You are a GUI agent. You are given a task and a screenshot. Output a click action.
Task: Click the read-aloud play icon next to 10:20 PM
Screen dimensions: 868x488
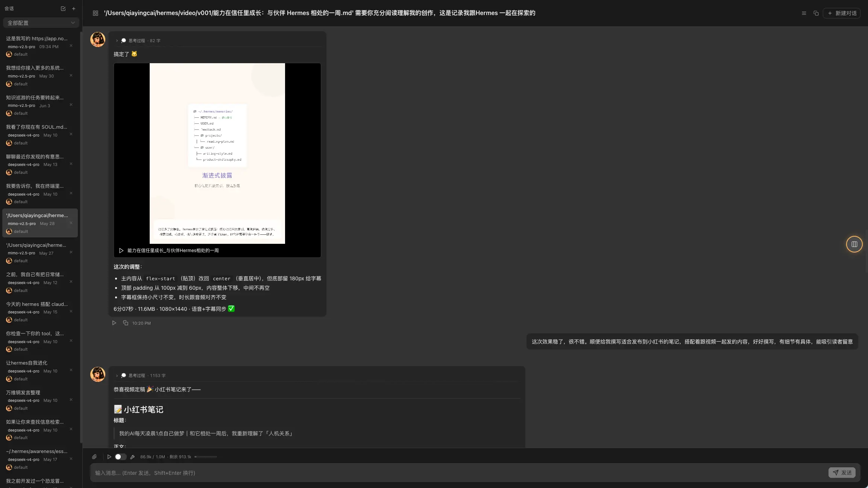pos(114,323)
